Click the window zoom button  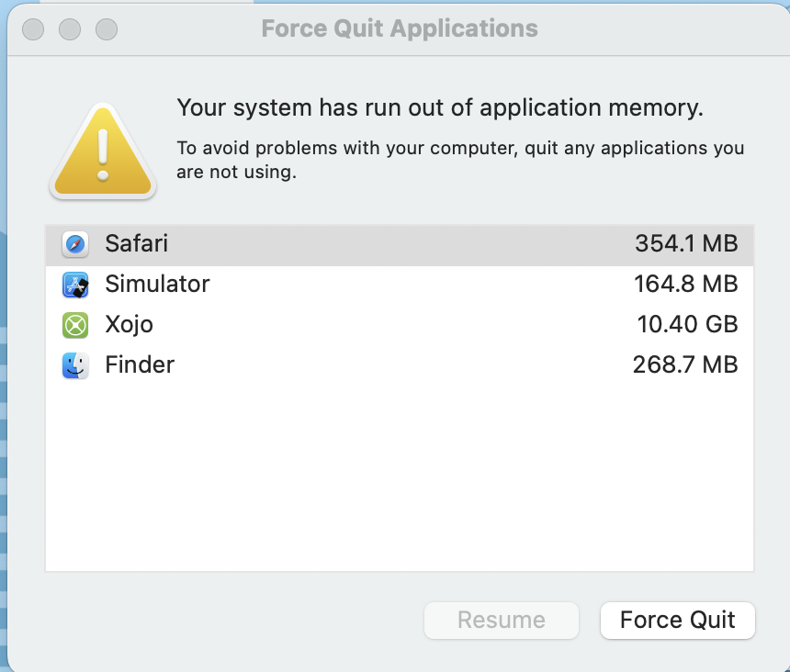click(x=107, y=28)
